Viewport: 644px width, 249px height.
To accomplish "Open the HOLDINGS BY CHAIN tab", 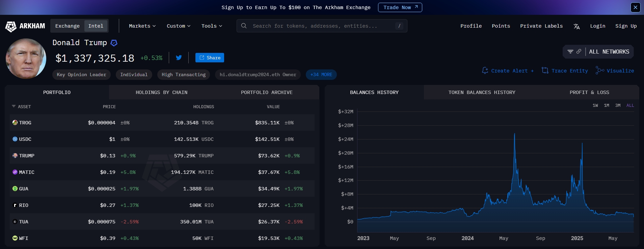I will pos(161,92).
